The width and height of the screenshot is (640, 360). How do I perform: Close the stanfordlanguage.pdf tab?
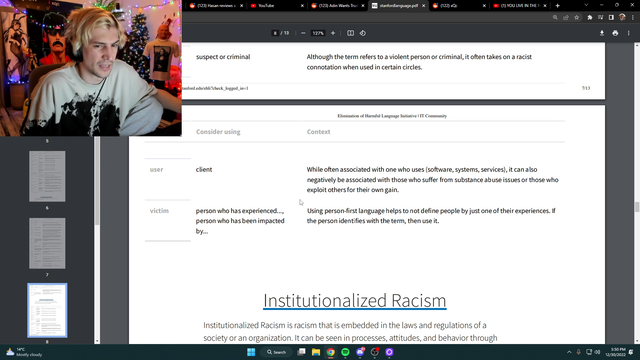click(x=423, y=6)
